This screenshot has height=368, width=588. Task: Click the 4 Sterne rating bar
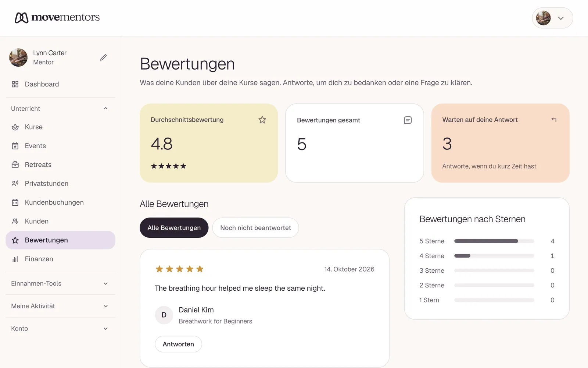pyautogui.click(x=494, y=256)
